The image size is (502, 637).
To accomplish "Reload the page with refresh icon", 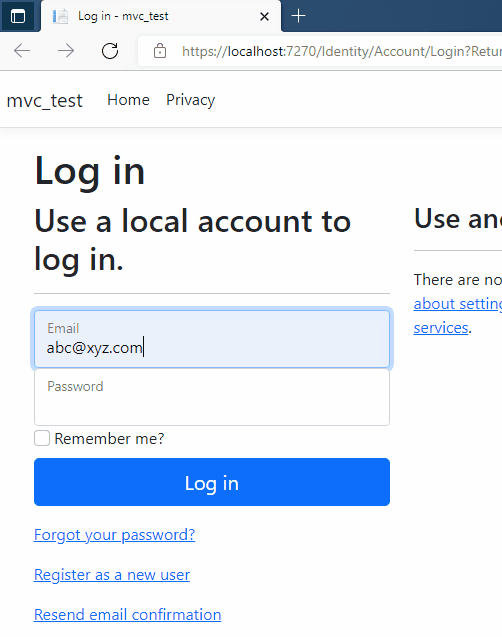I will 110,51.
